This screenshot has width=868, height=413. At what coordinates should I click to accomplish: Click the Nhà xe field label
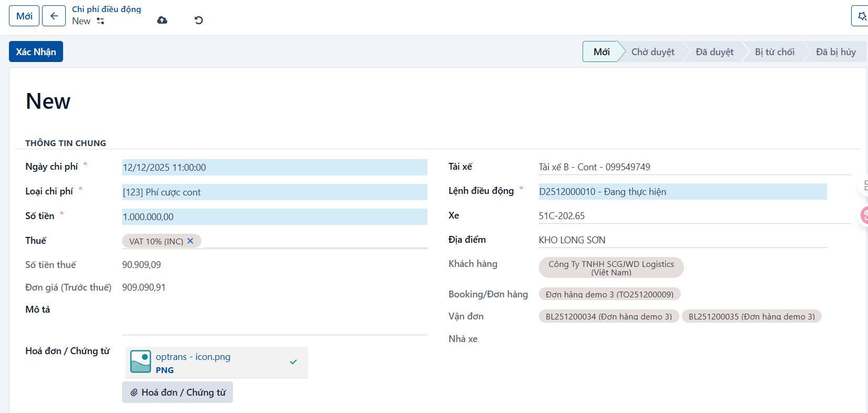pyautogui.click(x=463, y=339)
